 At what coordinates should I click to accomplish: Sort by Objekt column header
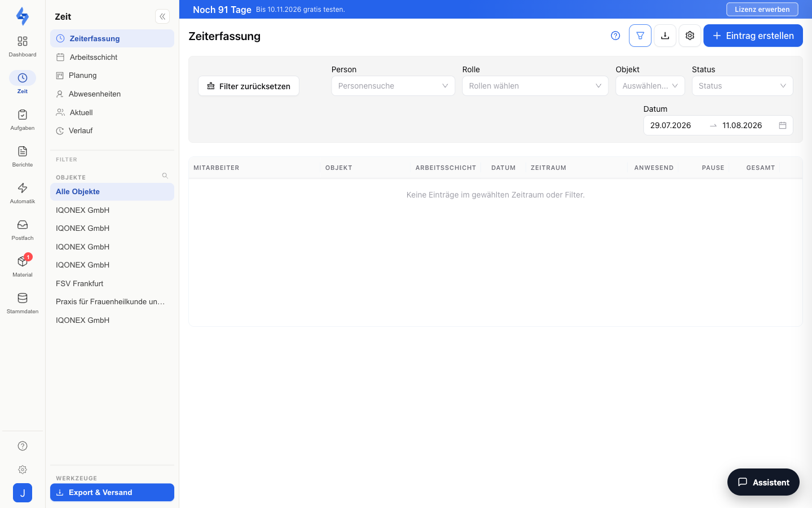coord(339,168)
